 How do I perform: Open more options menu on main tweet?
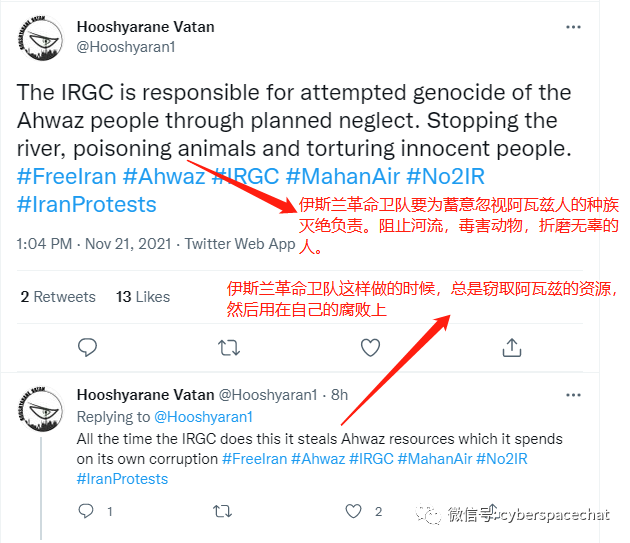pyautogui.click(x=573, y=27)
